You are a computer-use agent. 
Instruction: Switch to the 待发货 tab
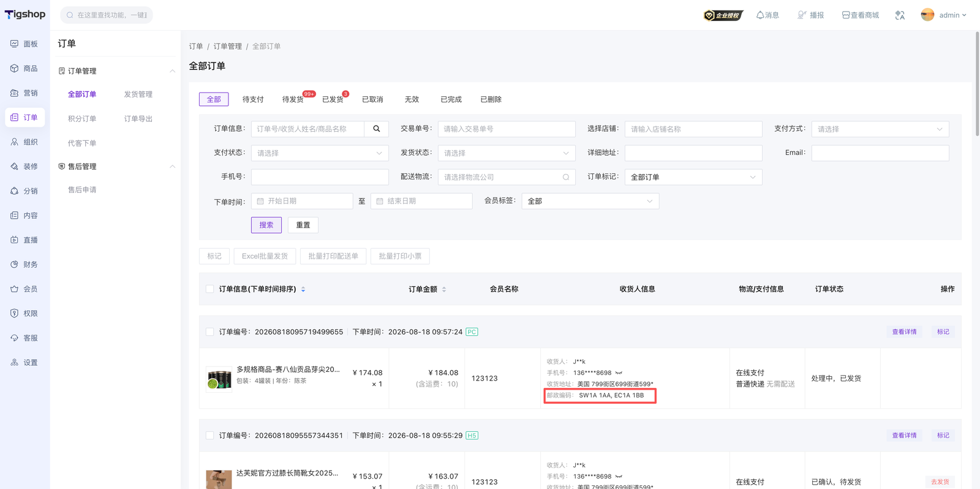293,99
